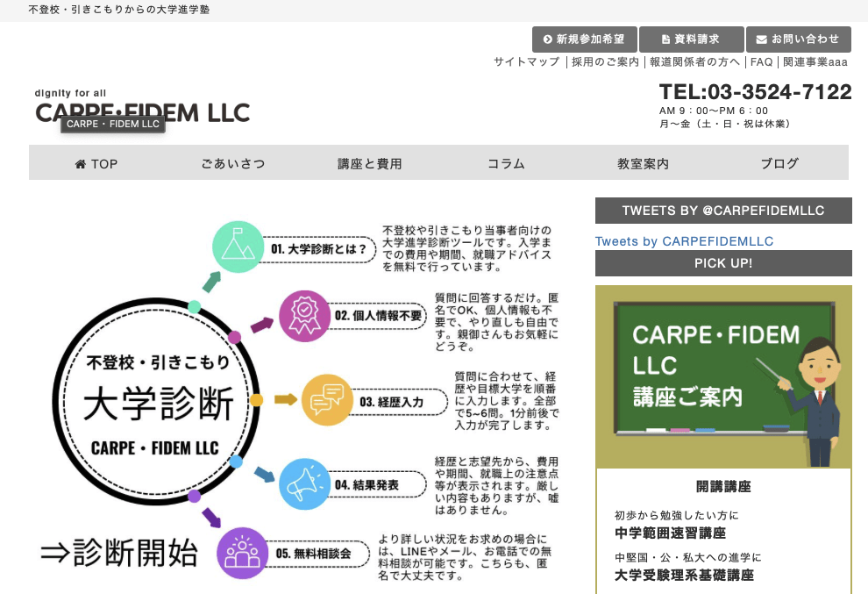Click the megaphone icon for 04 結果発表
The image size is (868, 594).
[x=305, y=484]
